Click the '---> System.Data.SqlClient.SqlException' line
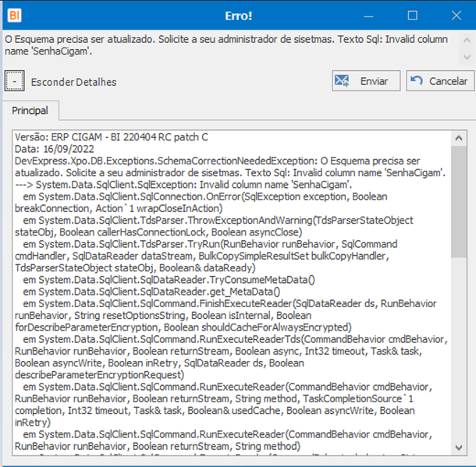The image size is (476, 467). click(183, 185)
